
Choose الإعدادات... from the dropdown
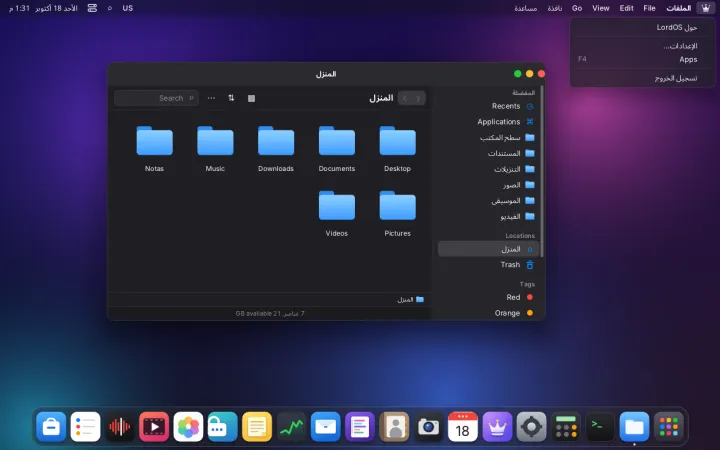[642, 46]
